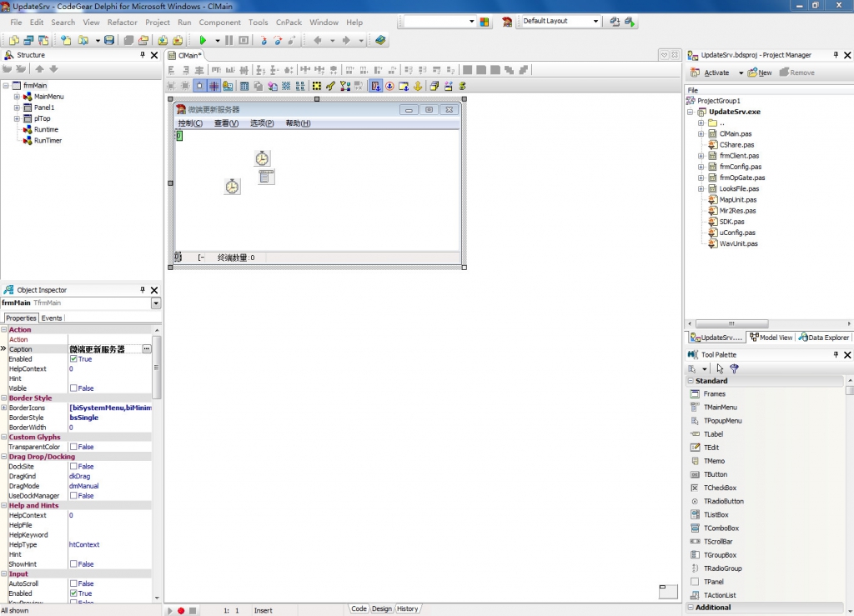Viewport: 854px width, 616px height.
Task: Open the Refactor menu
Action: [x=122, y=23]
